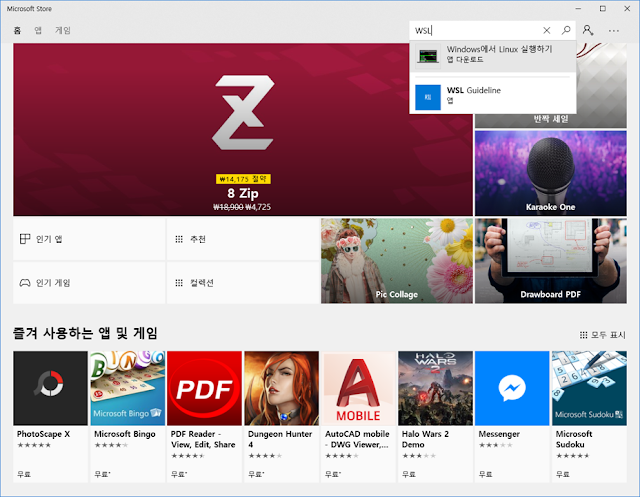Click the PDF Reader - View, Edit, Share title

[x=203, y=439]
